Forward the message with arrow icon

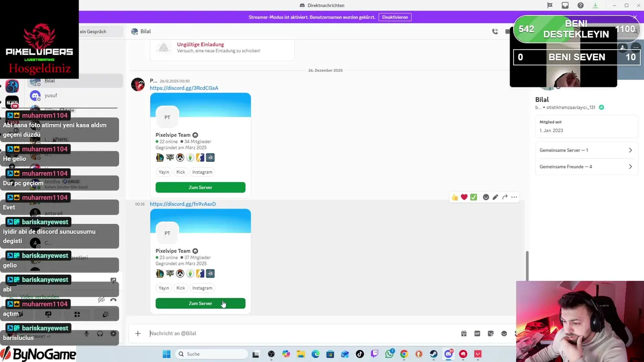[505, 197]
